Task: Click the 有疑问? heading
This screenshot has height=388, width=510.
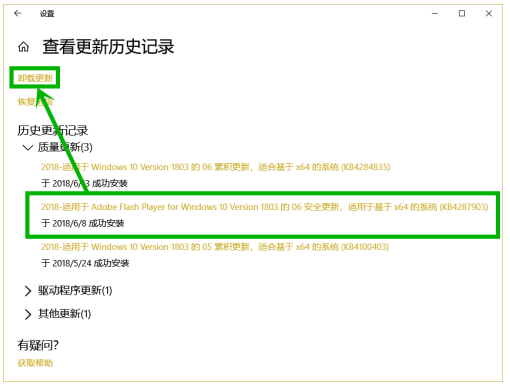Action: coord(38,345)
